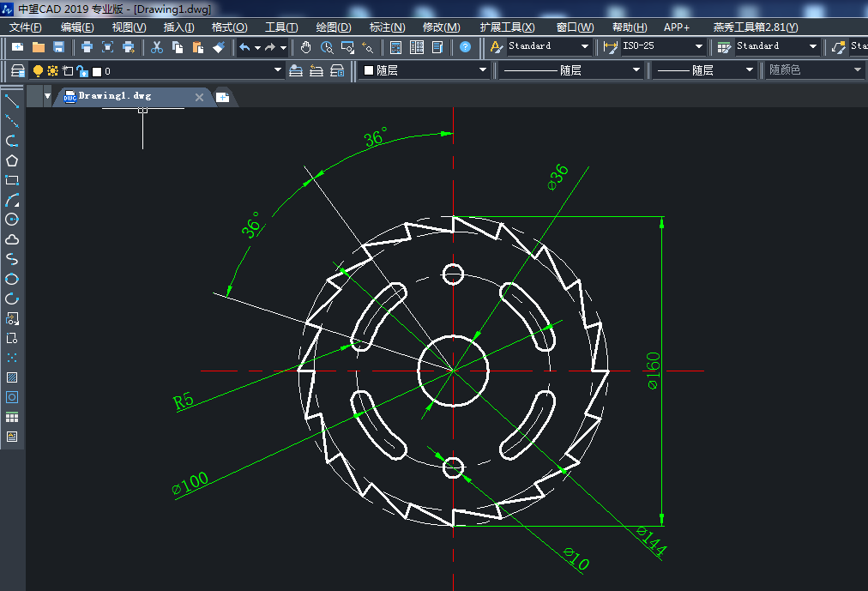Cut selection with the scissors icon
The image size is (868, 591).
pyautogui.click(x=157, y=47)
